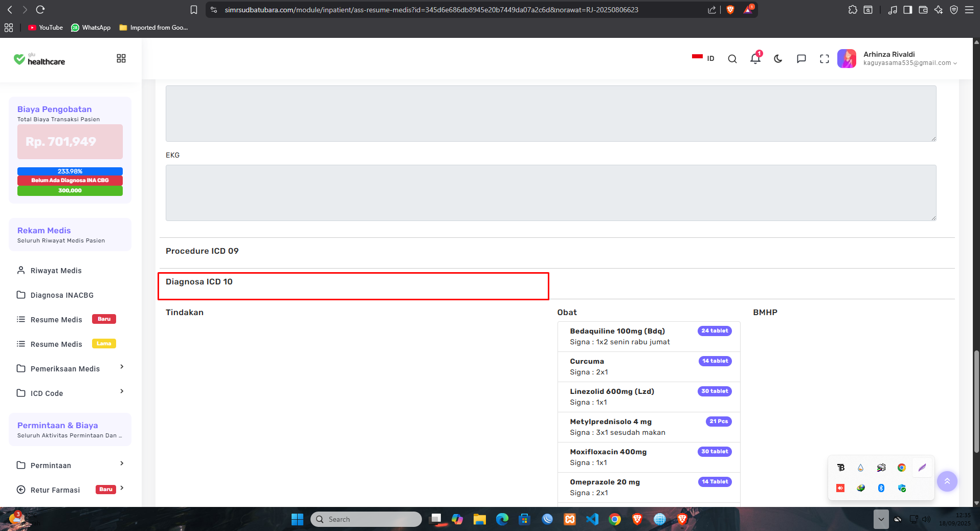Viewport: 980px width, 531px height.
Task: Expand Permintaan submenu
Action: pos(70,465)
